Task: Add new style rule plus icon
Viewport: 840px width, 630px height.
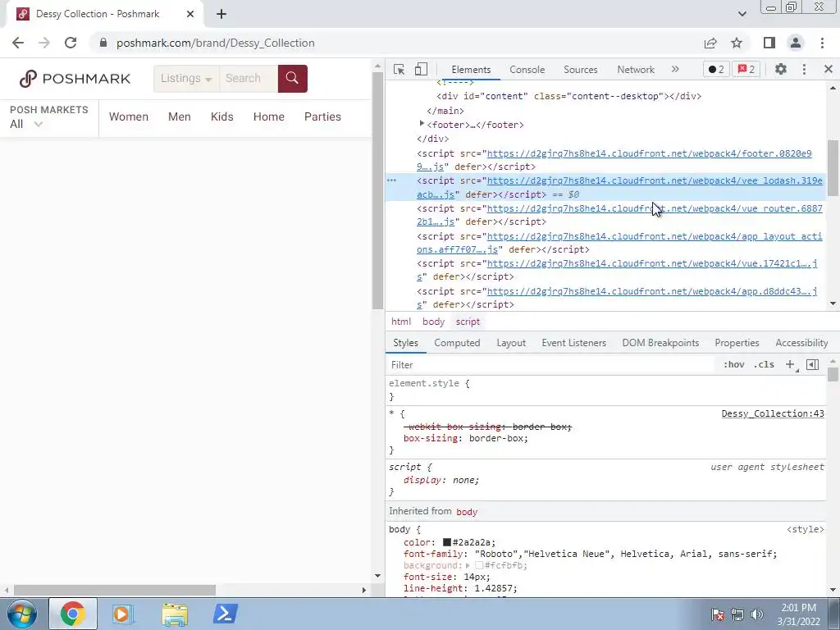Action: tap(790, 365)
